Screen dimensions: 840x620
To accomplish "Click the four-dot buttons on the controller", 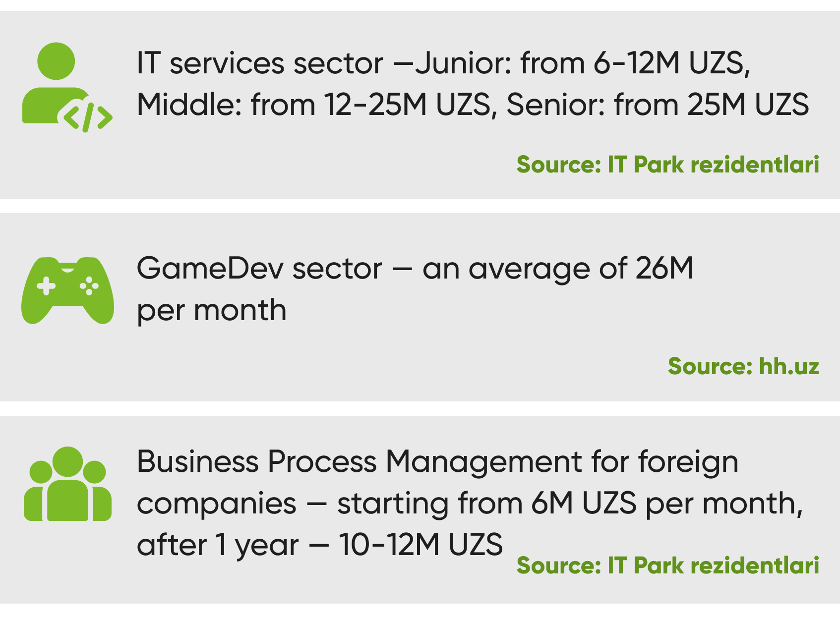I will coord(89,286).
